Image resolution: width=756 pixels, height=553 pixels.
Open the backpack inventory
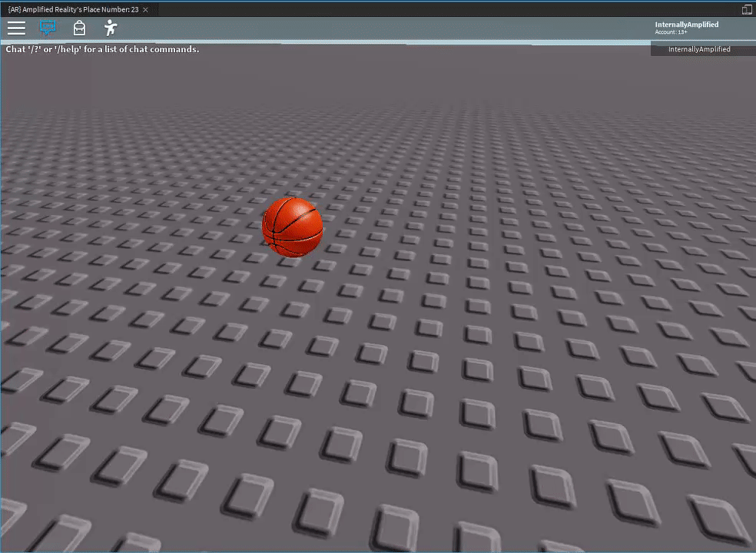[80, 28]
